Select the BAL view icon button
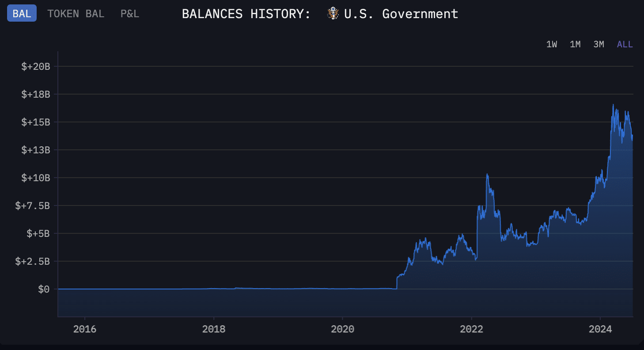The height and width of the screenshot is (350, 644). [x=21, y=13]
